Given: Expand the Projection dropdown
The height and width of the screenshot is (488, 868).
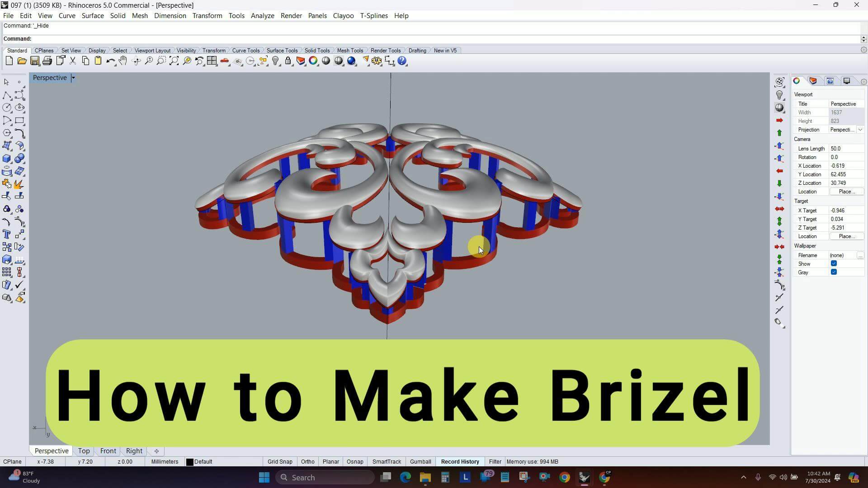Looking at the screenshot, I should pos(860,130).
